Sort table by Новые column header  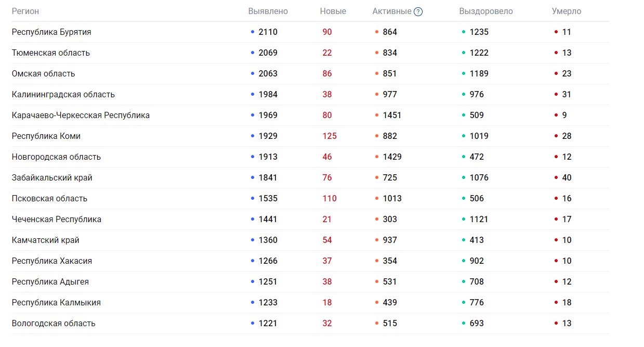333,11
